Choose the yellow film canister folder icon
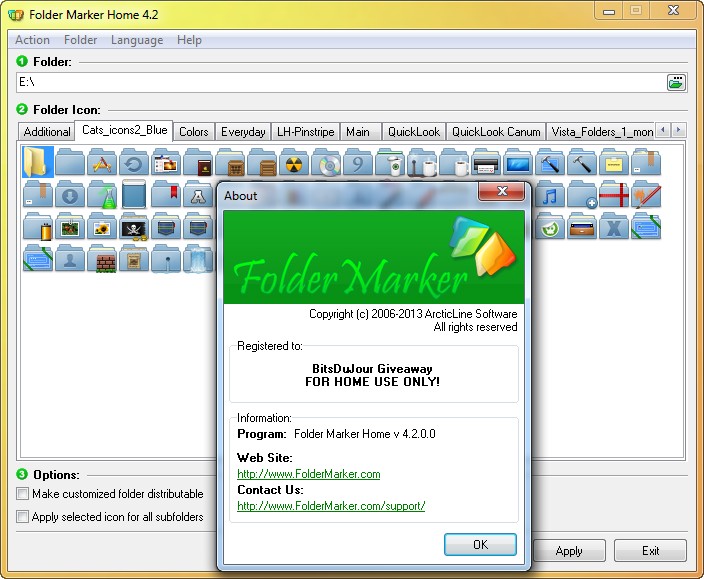This screenshot has width=704, height=579. click(38, 227)
